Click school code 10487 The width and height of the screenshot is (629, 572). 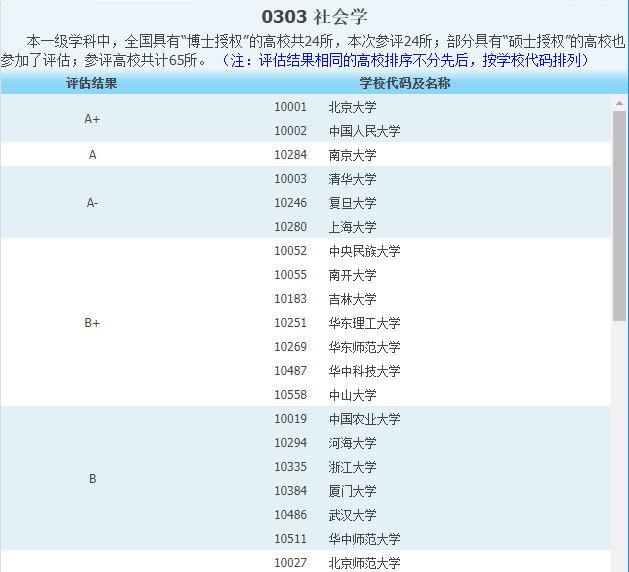click(x=290, y=371)
